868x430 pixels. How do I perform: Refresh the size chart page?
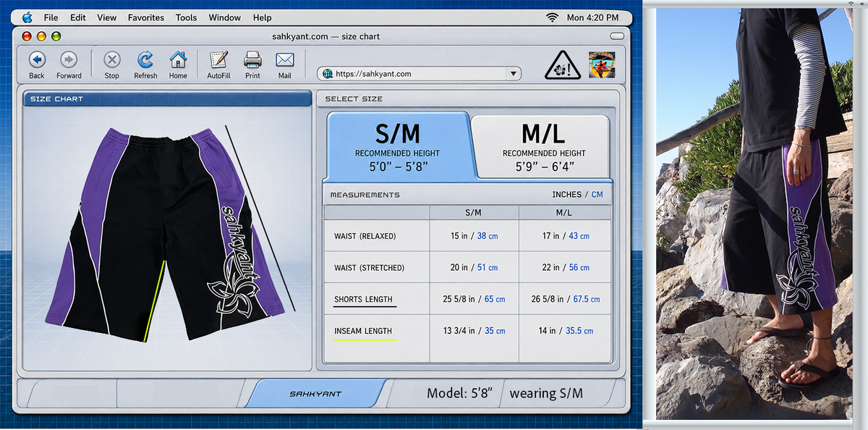point(145,59)
